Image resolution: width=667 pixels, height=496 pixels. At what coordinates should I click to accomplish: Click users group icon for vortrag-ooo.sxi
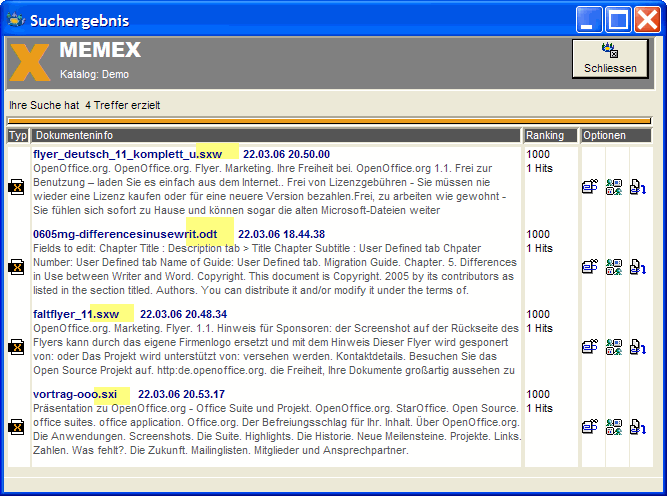(614, 427)
